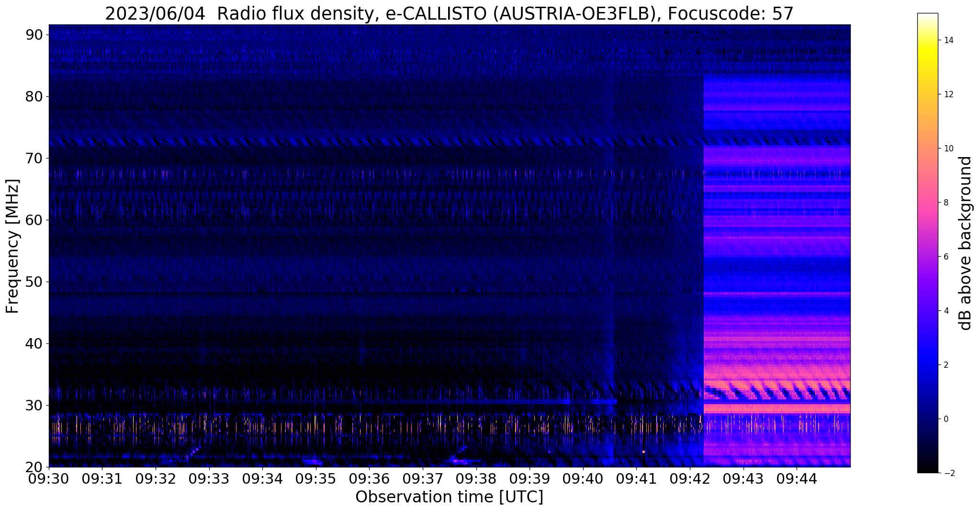
Task: Pick the 2 value on the colorbar scale
Action: [946, 365]
